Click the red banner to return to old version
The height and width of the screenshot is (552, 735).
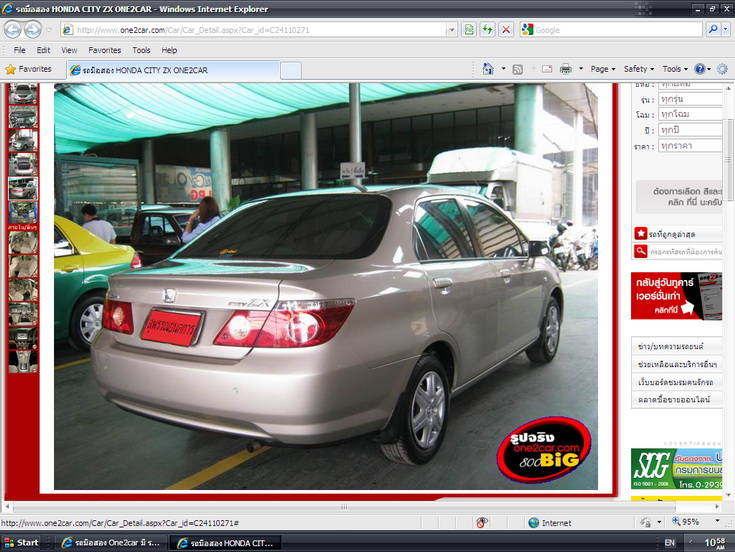[676, 295]
